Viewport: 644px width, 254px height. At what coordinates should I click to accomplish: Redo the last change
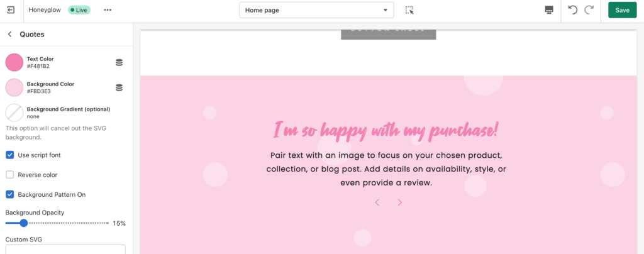click(x=589, y=10)
